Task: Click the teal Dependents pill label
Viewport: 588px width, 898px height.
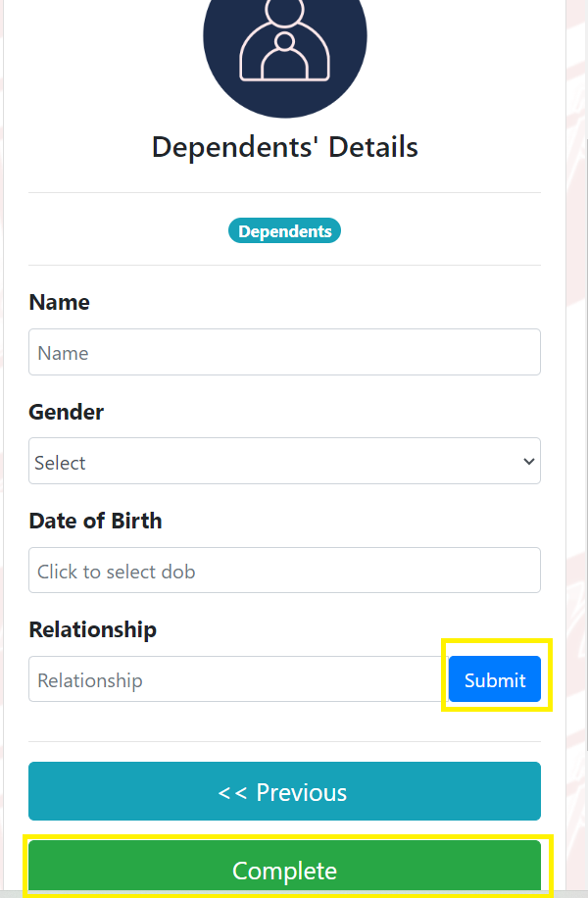Action: tap(284, 230)
